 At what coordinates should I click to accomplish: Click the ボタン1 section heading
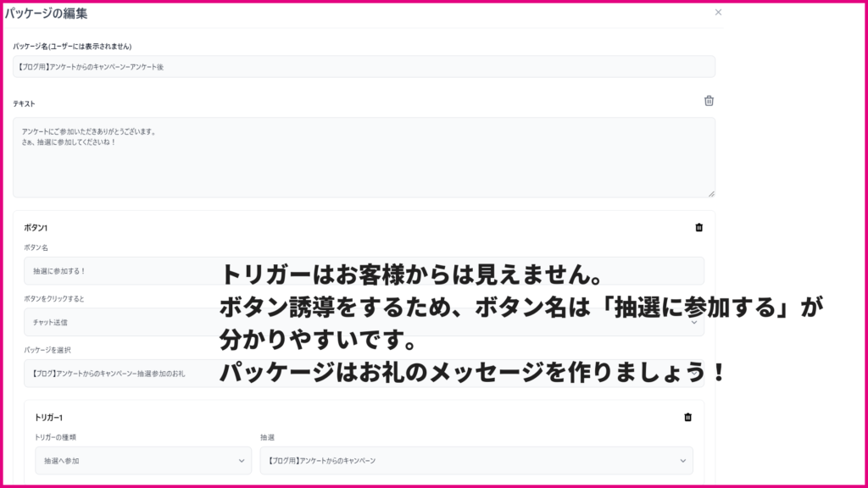click(36, 227)
